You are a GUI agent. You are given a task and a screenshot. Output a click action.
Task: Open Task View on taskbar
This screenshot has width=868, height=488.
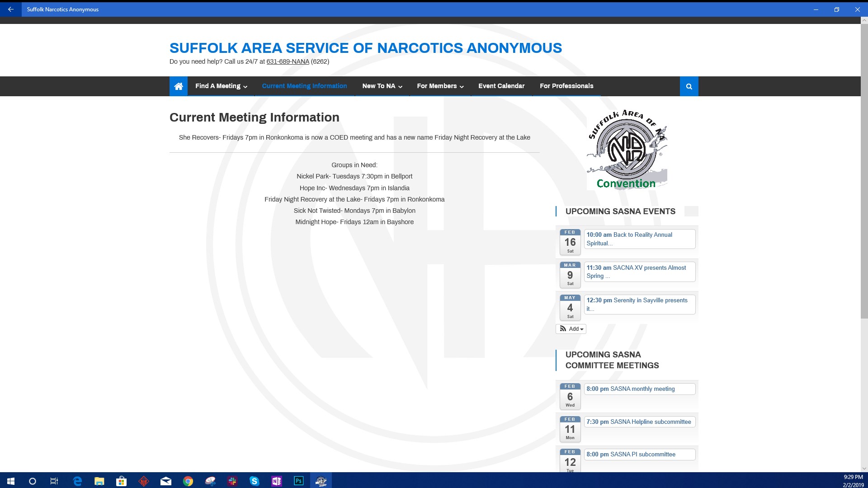[54, 481]
